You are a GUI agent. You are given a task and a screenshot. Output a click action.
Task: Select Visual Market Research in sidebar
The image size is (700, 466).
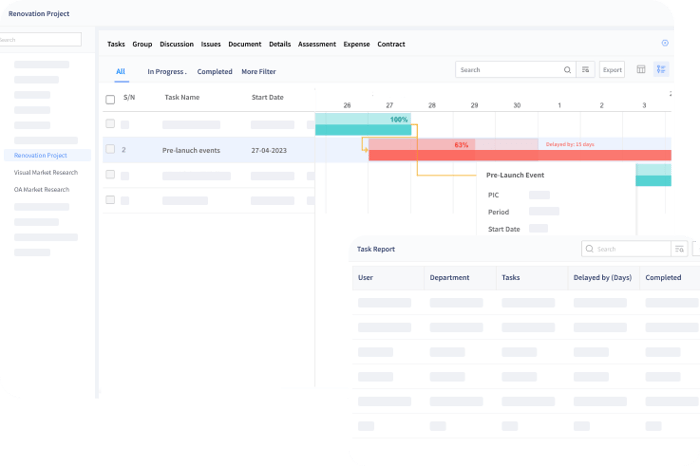46,172
